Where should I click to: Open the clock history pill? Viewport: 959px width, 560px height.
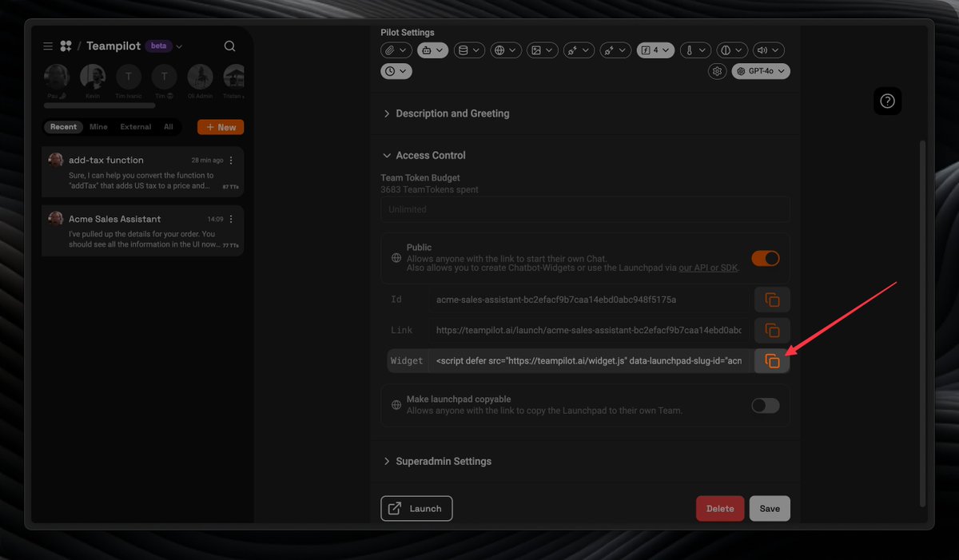coord(396,71)
